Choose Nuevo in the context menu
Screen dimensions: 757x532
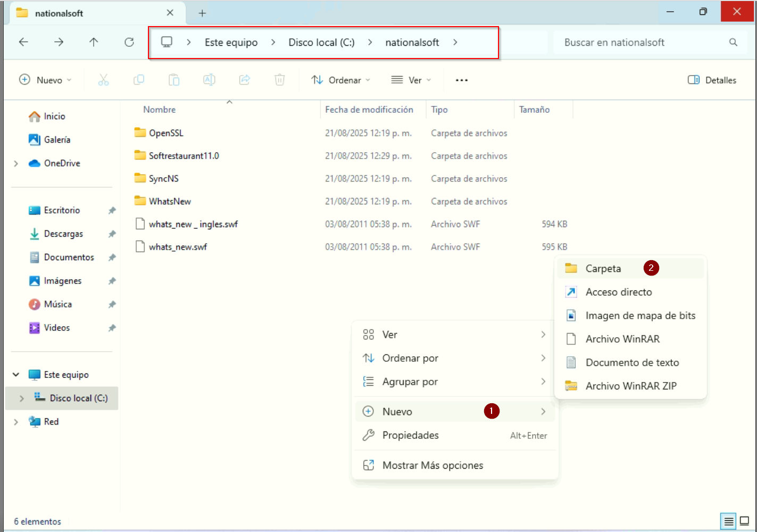click(455, 411)
